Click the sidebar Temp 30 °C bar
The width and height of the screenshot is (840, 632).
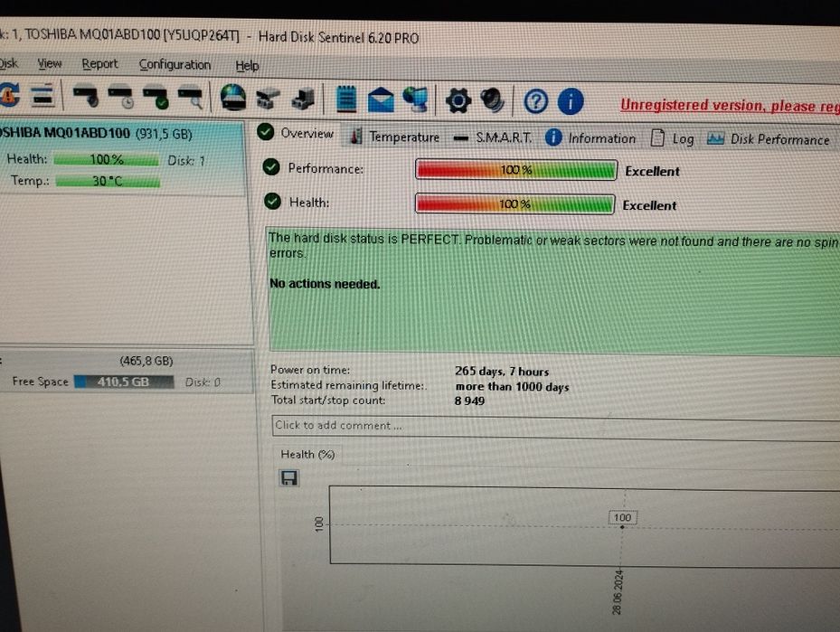tap(107, 181)
